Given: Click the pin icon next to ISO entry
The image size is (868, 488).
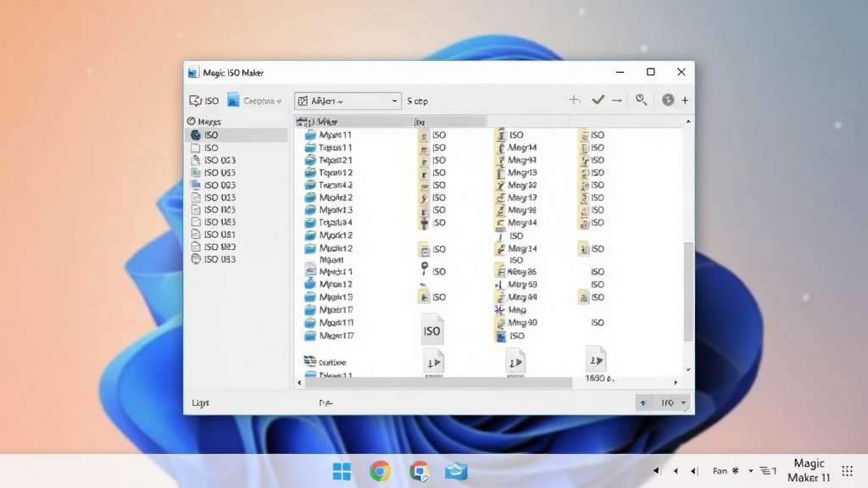Looking at the screenshot, I should (x=424, y=269).
